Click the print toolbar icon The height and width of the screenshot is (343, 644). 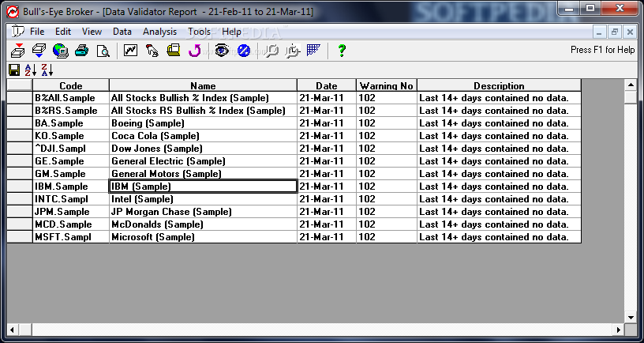point(82,51)
